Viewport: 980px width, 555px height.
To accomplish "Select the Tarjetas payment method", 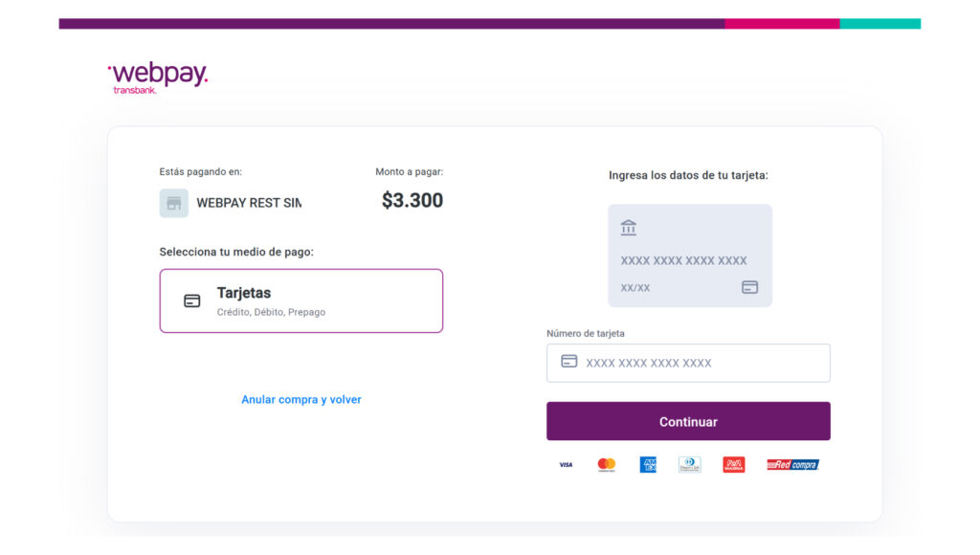I will pos(301,300).
